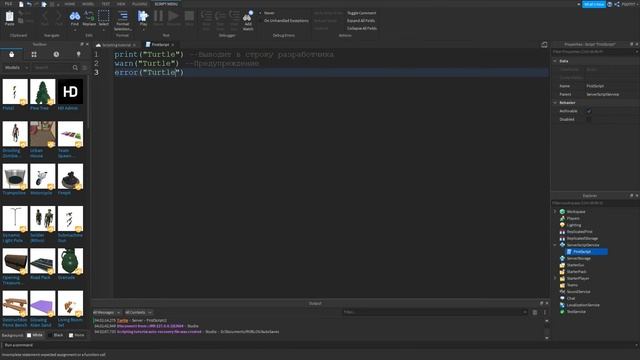The width and height of the screenshot is (640, 360).
Task: Click the Select dashed-box tool
Action: click(104, 16)
